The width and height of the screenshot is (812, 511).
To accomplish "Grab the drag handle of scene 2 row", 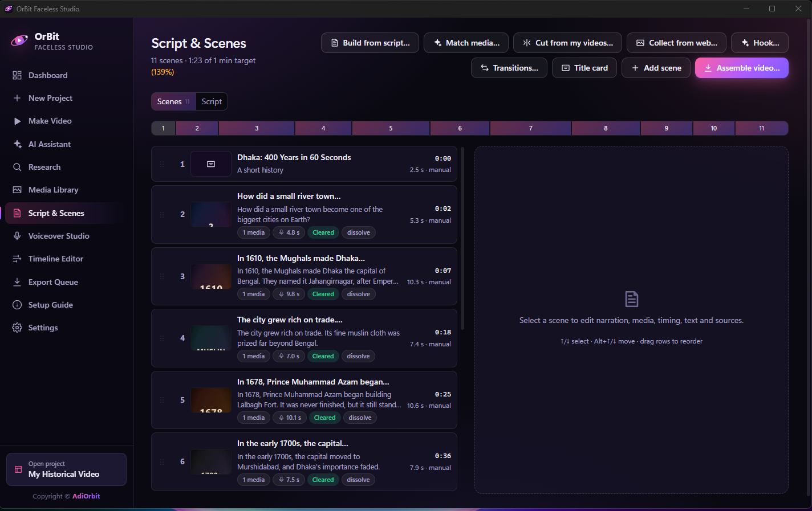I will click(162, 215).
